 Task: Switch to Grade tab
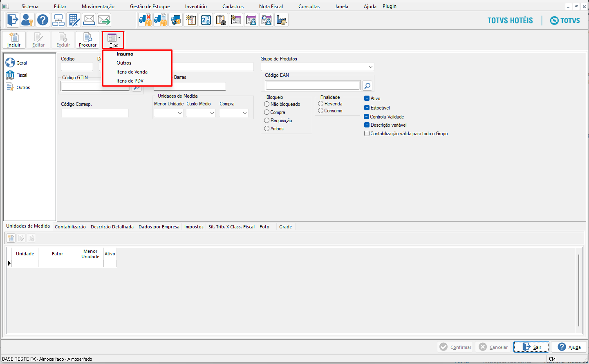pos(285,227)
